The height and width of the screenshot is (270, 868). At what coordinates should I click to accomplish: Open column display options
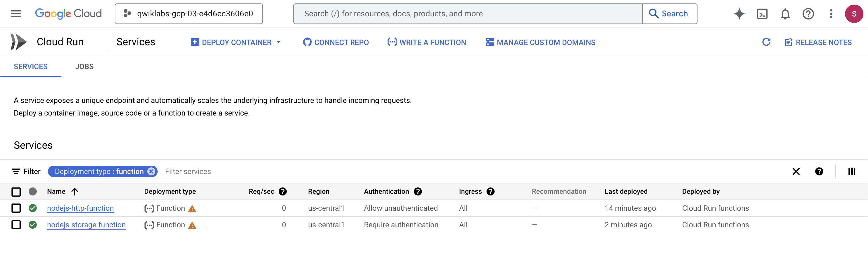[852, 171]
